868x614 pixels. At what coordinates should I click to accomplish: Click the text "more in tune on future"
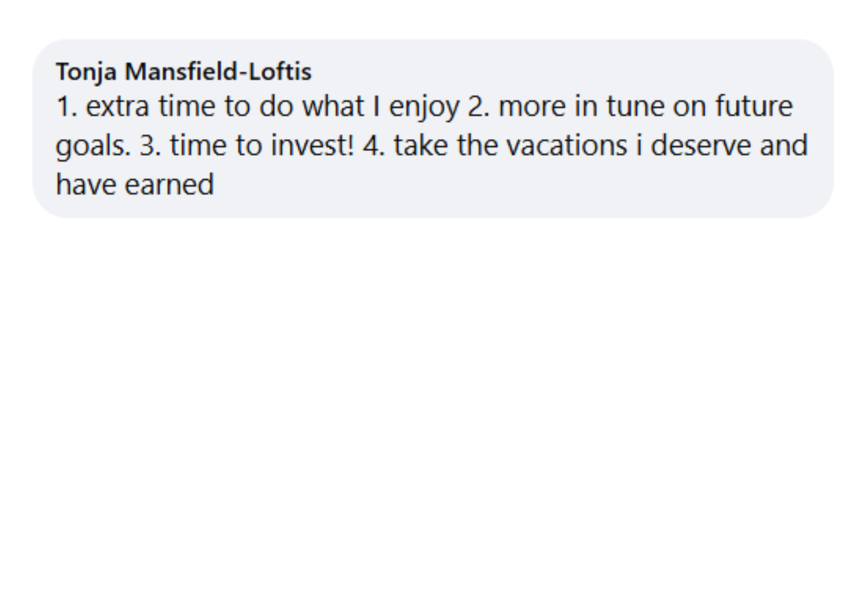coord(646,106)
